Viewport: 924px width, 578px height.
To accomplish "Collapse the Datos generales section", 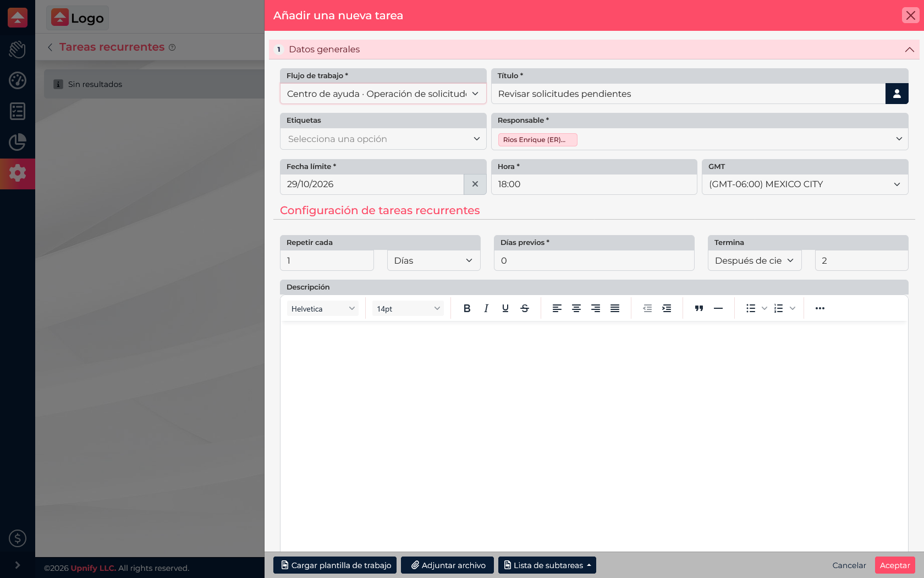I will 910,50.
